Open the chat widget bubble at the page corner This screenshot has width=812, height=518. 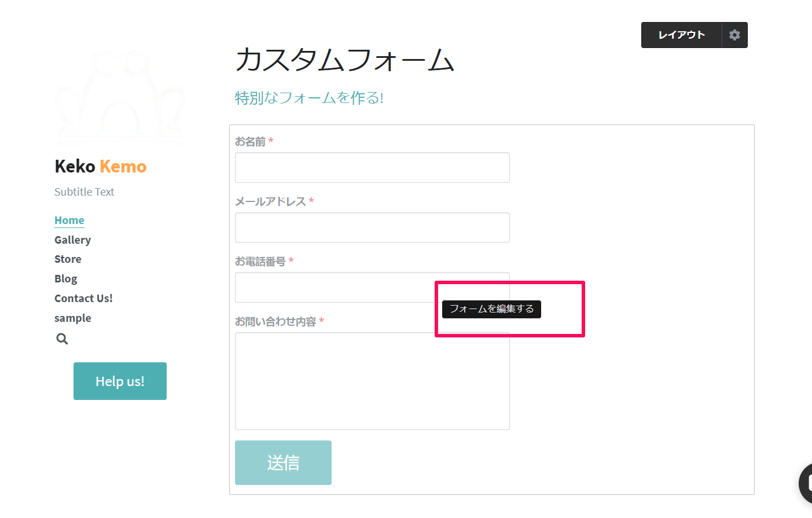tap(806, 483)
